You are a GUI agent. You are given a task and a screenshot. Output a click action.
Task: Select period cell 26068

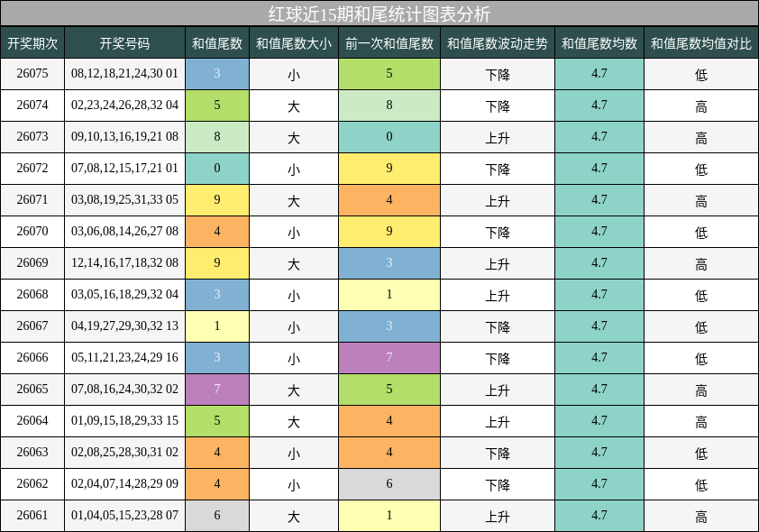pos(32,294)
